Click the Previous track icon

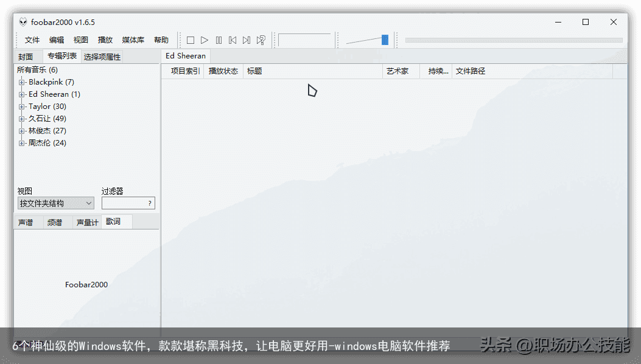(x=232, y=40)
